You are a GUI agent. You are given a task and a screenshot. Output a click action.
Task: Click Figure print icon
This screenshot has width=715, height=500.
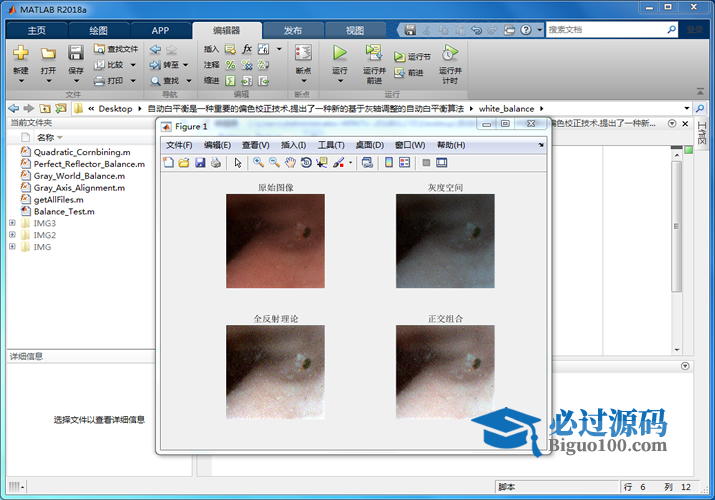pyautogui.click(x=216, y=163)
